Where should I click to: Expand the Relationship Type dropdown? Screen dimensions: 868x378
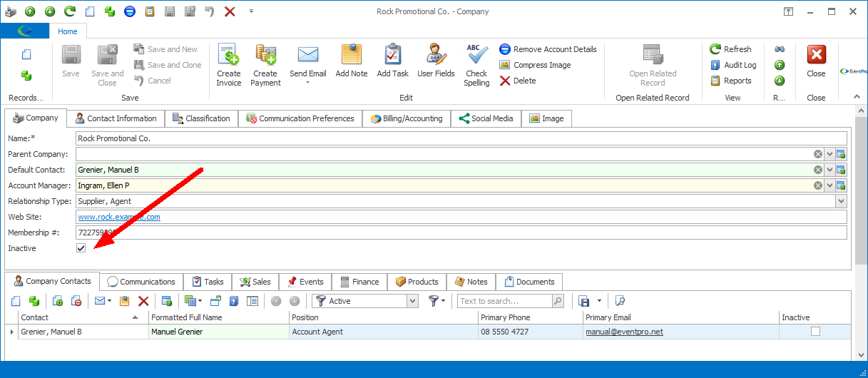pos(841,201)
